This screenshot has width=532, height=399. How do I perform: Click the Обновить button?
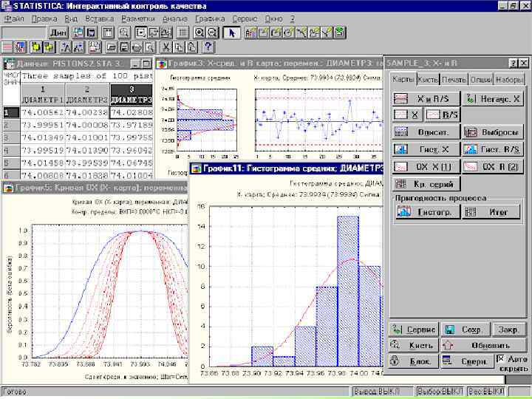[x=484, y=345]
